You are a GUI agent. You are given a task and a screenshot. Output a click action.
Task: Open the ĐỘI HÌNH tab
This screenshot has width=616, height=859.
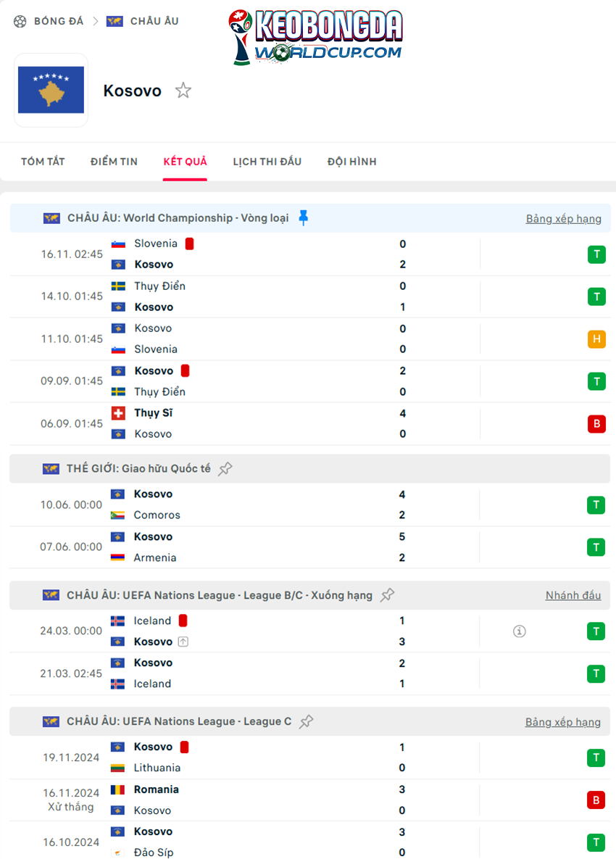point(352,162)
